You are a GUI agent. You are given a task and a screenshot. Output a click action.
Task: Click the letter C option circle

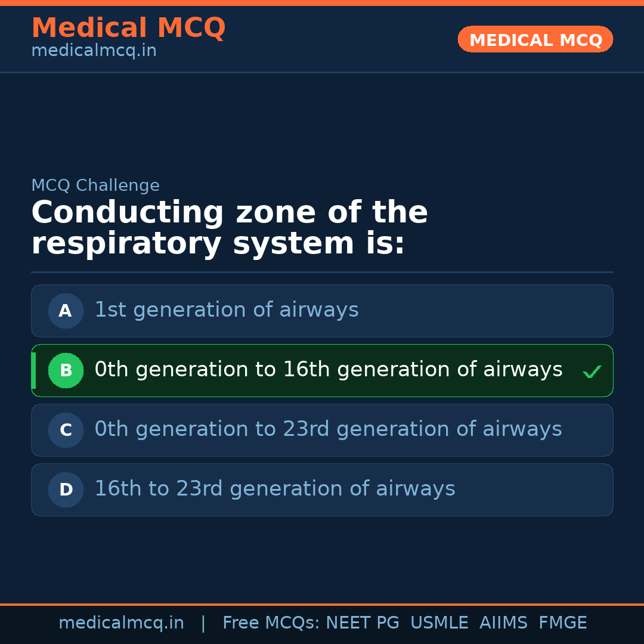pyautogui.click(x=66, y=430)
